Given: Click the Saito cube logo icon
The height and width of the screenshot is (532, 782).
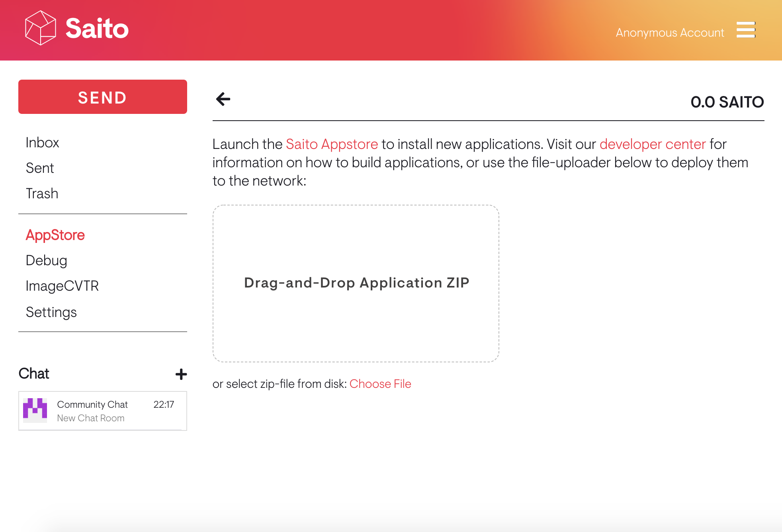Looking at the screenshot, I should click(40, 28).
